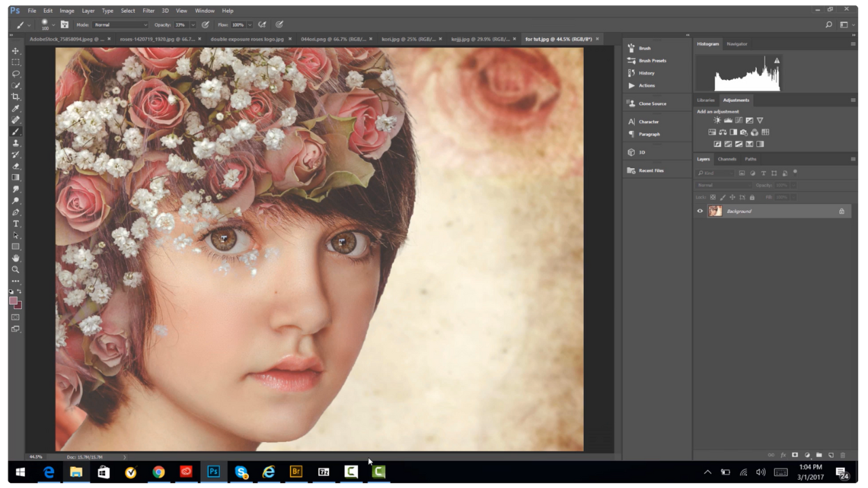Expand the Opacity slider dropdown arrow
Screen dimensions: 868x488
click(x=193, y=24)
